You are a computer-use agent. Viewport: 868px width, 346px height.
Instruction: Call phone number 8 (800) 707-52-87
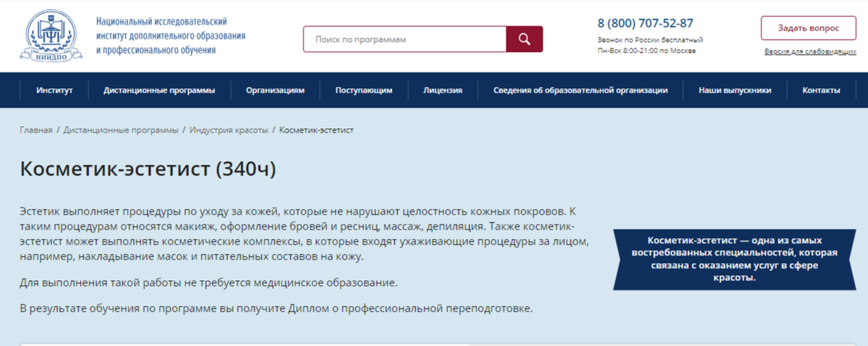pyautogui.click(x=645, y=22)
